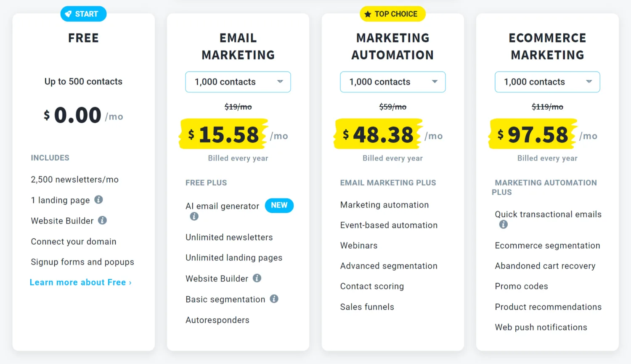Click info icon beside Email Marketing Website Builder
The height and width of the screenshot is (364, 631).
point(257,278)
